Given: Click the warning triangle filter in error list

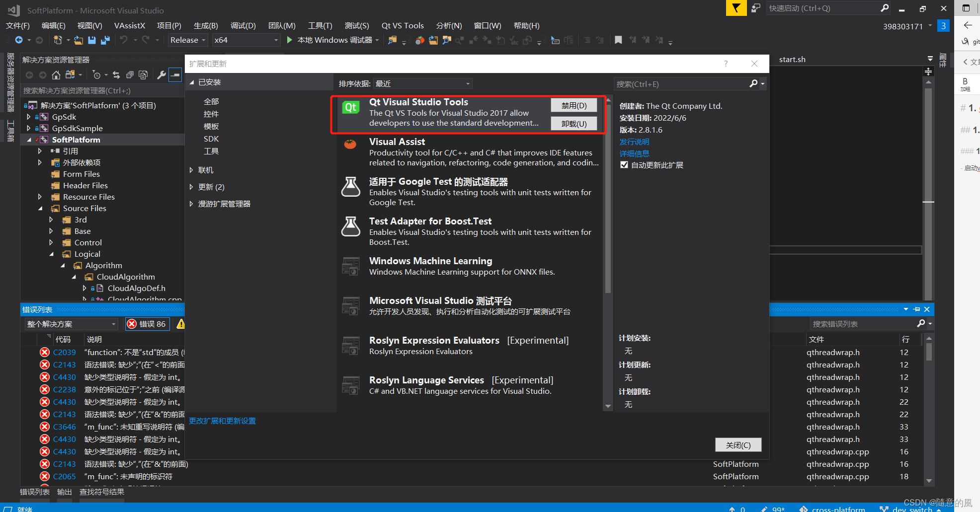Looking at the screenshot, I should (x=181, y=324).
